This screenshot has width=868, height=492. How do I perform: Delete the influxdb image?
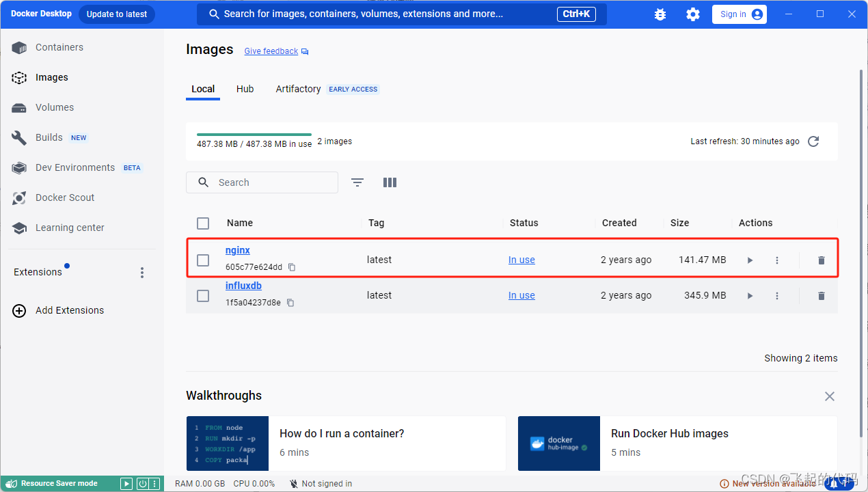tap(821, 295)
